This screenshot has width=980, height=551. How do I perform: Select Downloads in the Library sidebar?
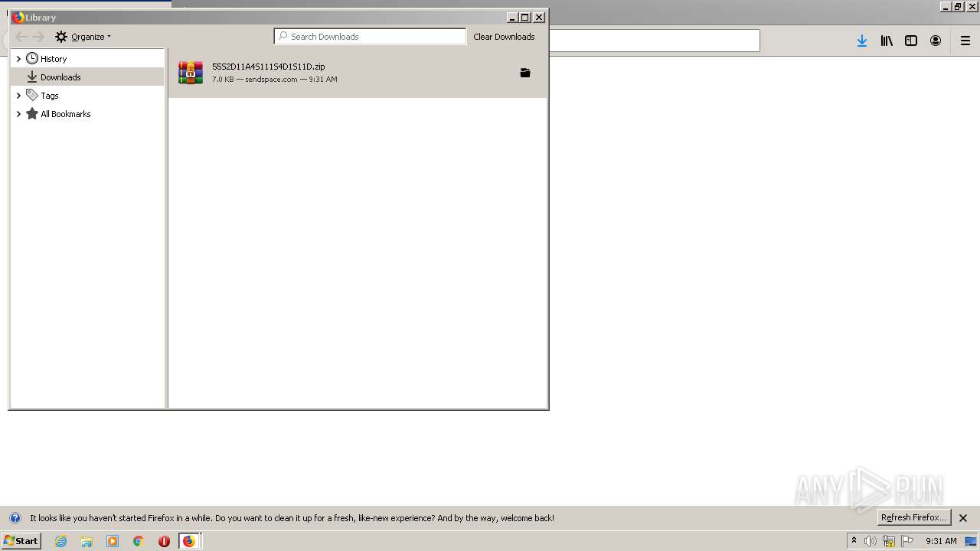60,77
